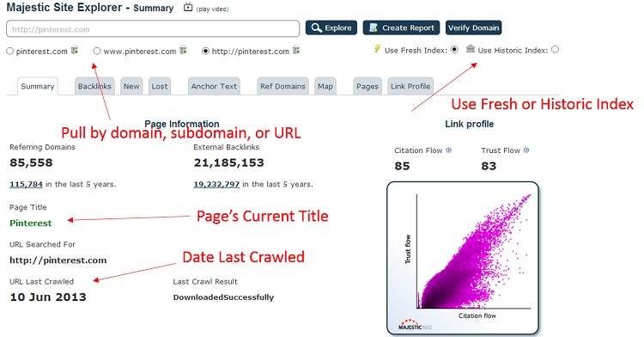644x337 pixels.
Task: Open the Anchor Text tab
Action: (214, 86)
